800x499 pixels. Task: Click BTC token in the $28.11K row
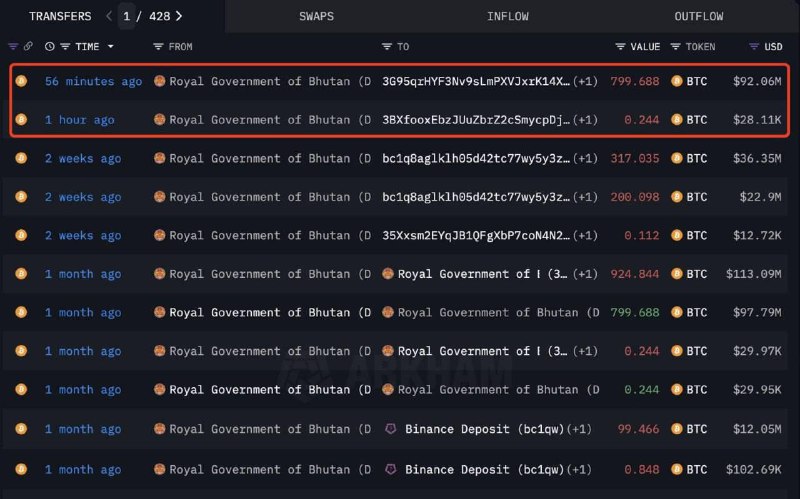click(x=689, y=120)
